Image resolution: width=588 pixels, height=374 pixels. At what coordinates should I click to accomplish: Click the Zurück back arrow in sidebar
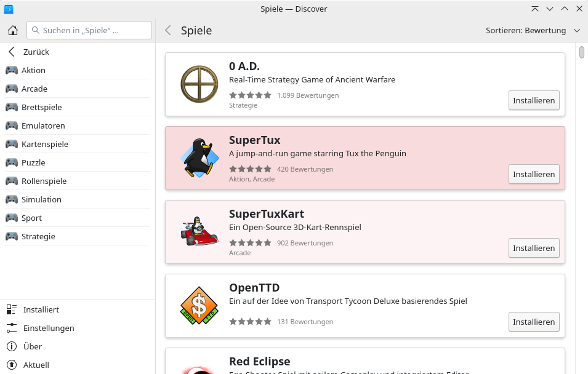coord(12,52)
